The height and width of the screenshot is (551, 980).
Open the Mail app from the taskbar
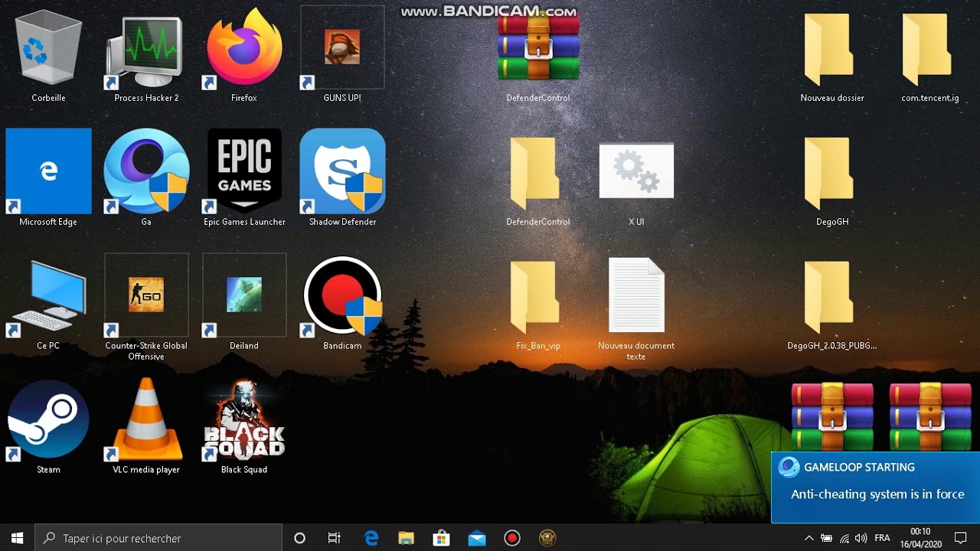477,538
